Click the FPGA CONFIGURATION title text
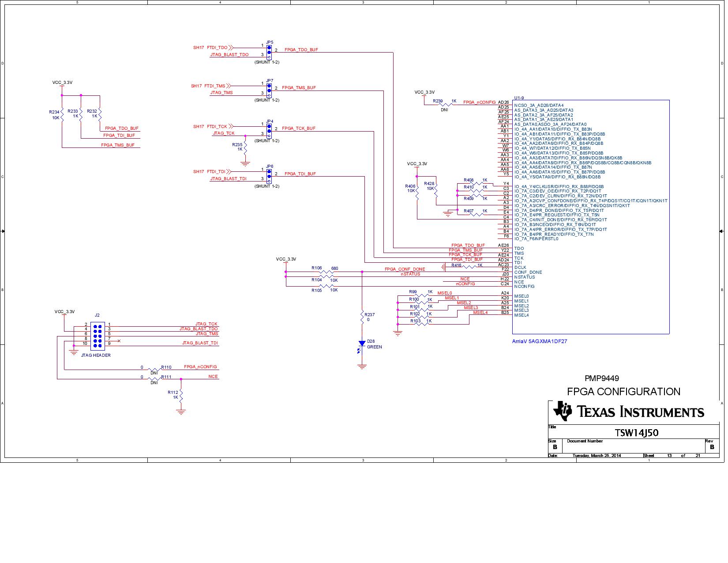The height and width of the screenshot is (563, 728). tap(624, 391)
